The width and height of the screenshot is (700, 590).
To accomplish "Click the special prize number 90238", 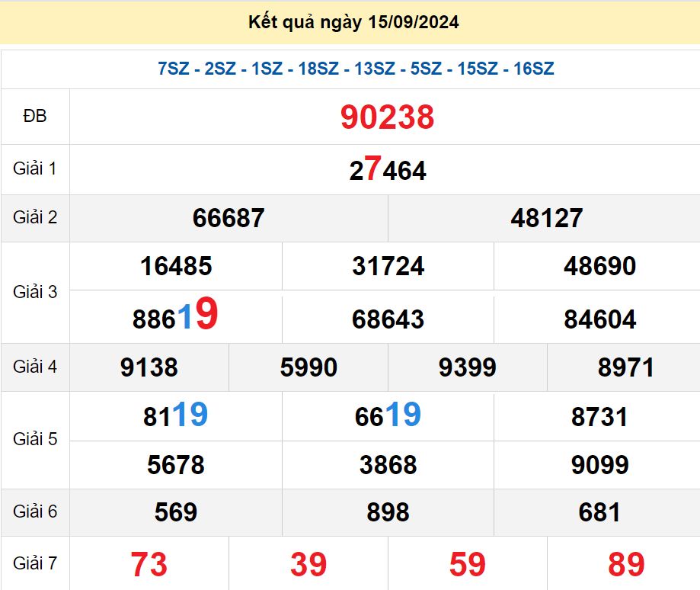I will pyautogui.click(x=387, y=117).
